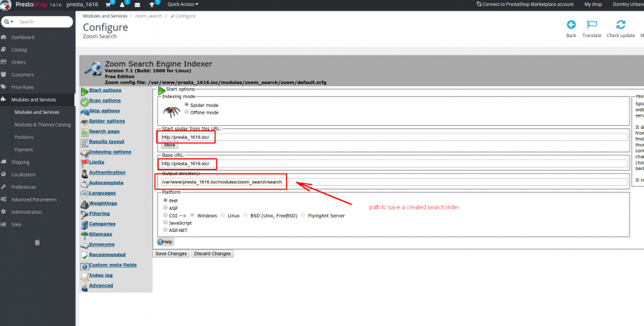Open Advanced Parameters in the sidebar

pos(33,199)
